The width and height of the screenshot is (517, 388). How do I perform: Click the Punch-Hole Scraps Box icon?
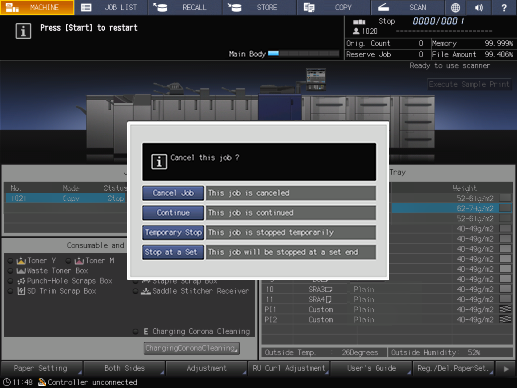21,281
